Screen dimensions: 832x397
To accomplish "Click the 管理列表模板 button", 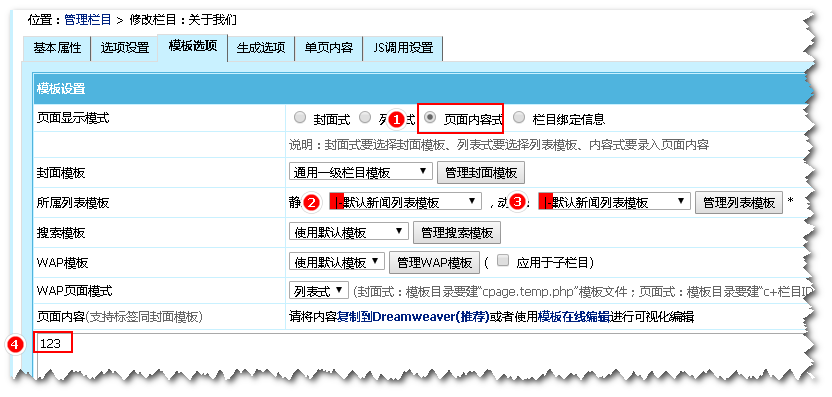I will pyautogui.click(x=739, y=202).
